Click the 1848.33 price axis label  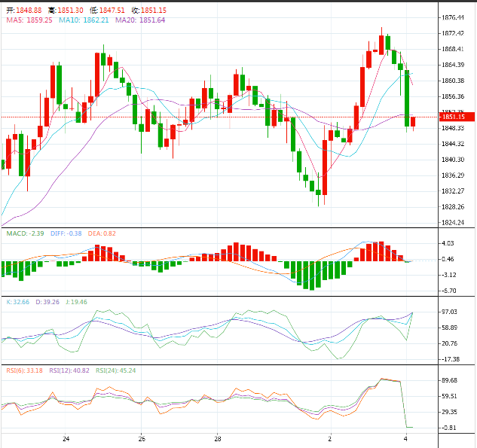coord(453,128)
